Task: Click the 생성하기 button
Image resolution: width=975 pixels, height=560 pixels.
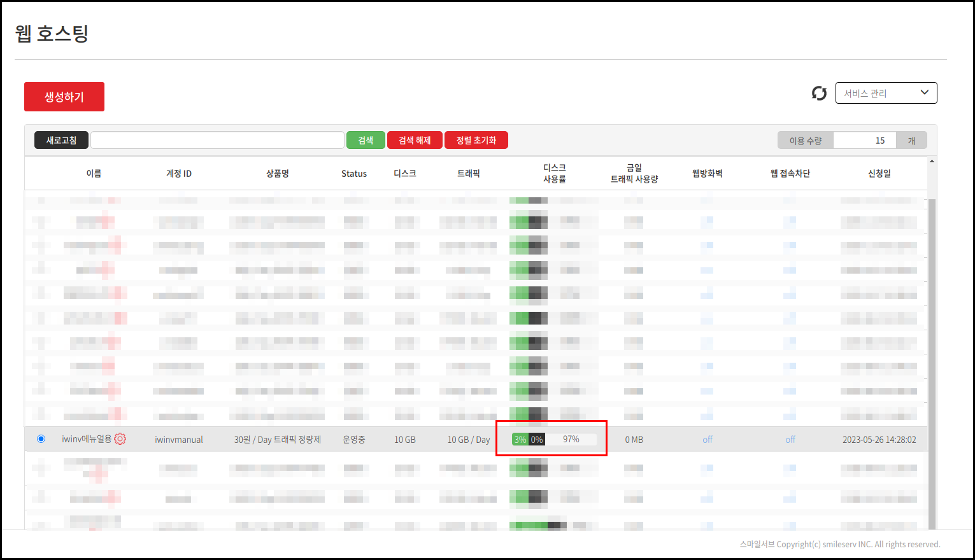Action: point(64,97)
